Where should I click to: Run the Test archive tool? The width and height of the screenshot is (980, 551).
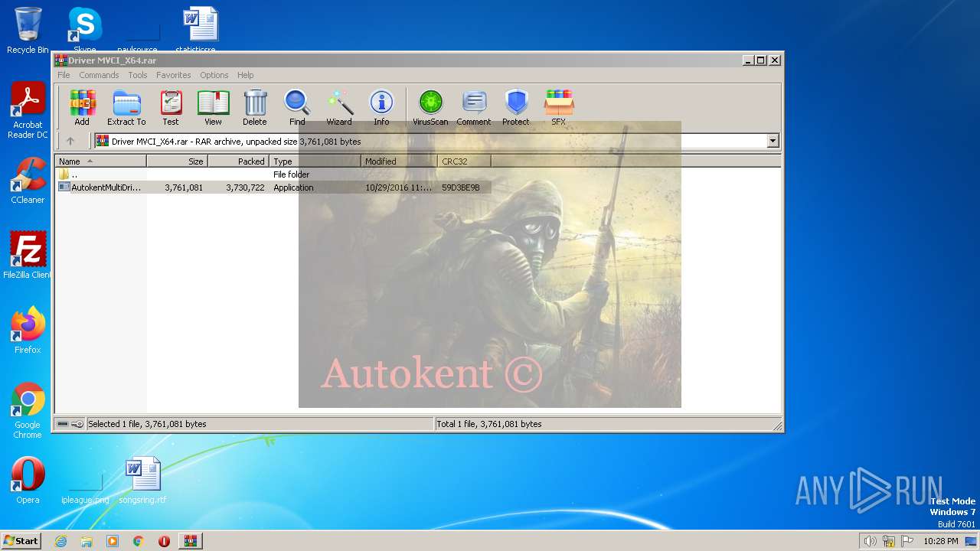click(x=171, y=107)
